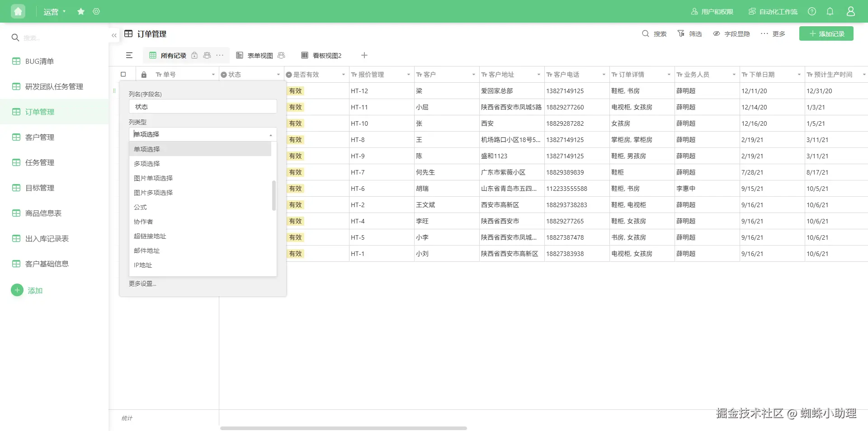Open the 更多 toolbar menu
The image size is (868, 431).
(x=773, y=33)
